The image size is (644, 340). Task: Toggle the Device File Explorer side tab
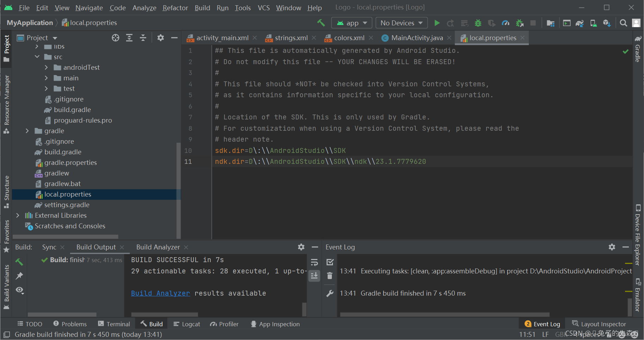pyautogui.click(x=638, y=235)
